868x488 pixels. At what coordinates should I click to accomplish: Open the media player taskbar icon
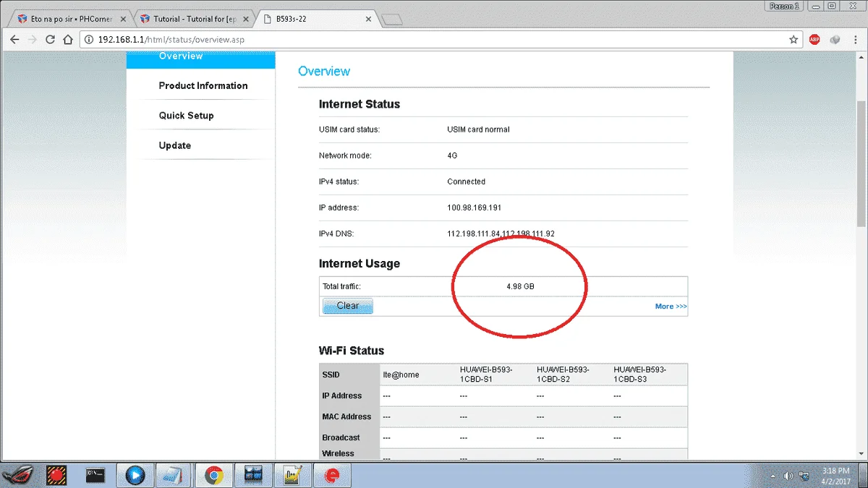point(135,475)
